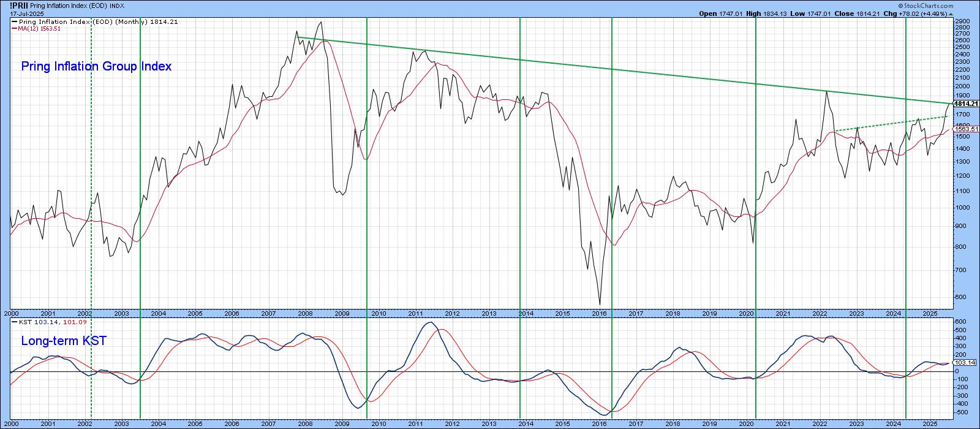Click the 2003 year label beneath the KST panel
Screen dimensions: 980x429
pos(121,423)
